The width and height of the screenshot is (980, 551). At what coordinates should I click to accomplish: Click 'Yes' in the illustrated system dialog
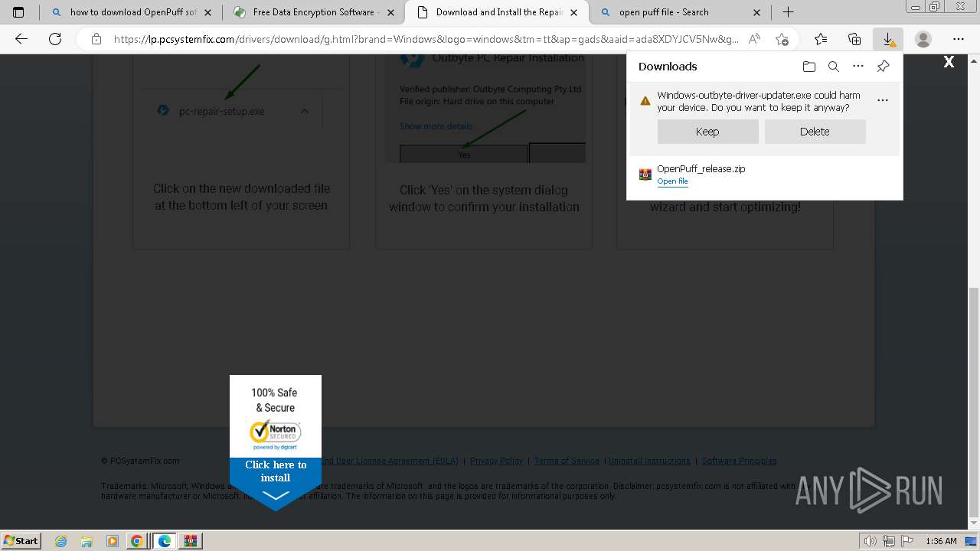click(464, 153)
